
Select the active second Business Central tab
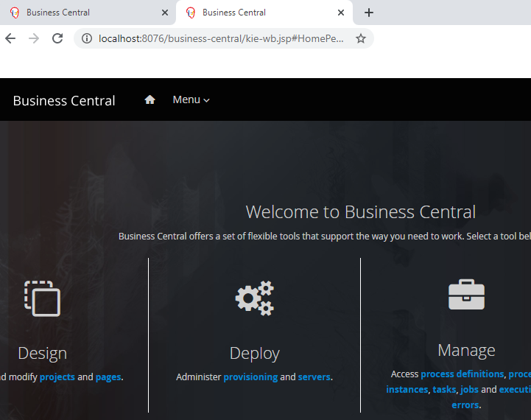[264, 13]
